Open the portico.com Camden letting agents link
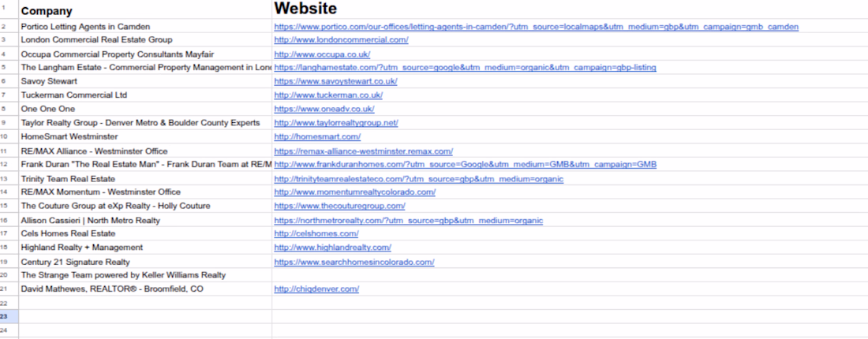The width and height of the screenshot is (868, 339). pyautogui.click(x=536, y=27)
